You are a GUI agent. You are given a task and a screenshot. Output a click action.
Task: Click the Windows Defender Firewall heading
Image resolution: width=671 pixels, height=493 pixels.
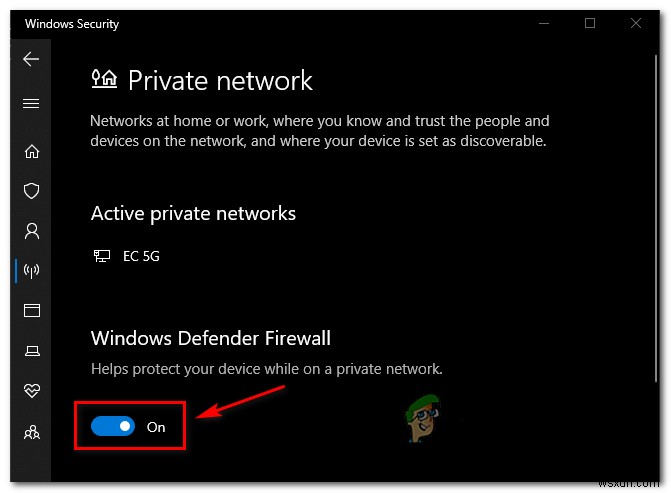pyautogui.click(x=210, y=338)
